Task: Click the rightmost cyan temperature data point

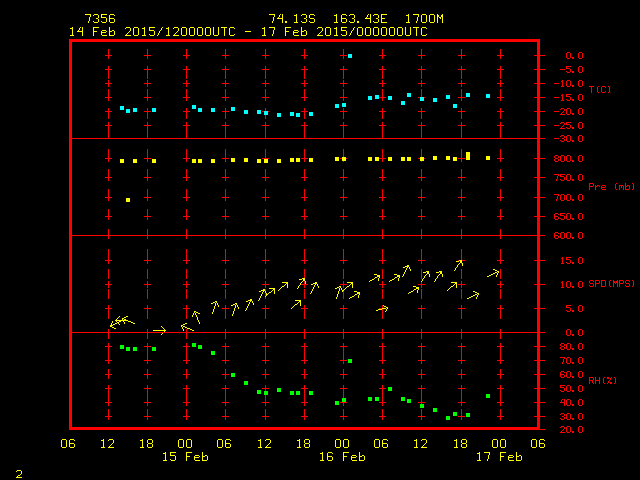Action: coord(488,96)
